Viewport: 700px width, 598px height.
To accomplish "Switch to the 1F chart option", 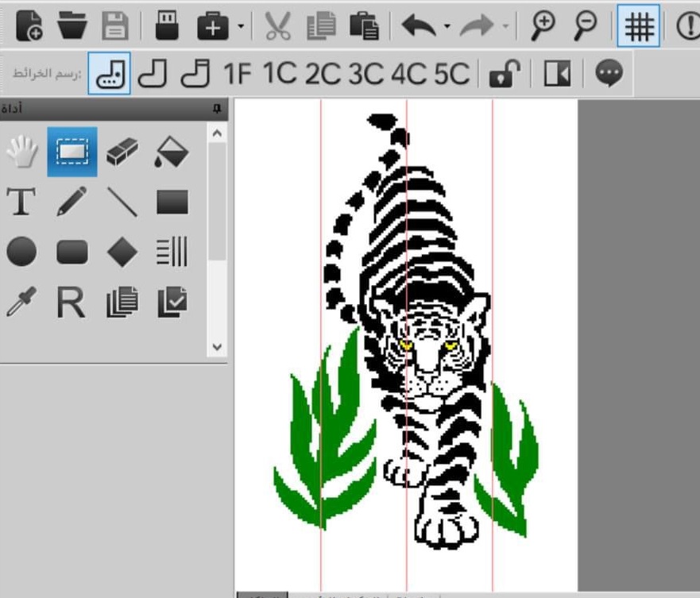I will 236,74.
